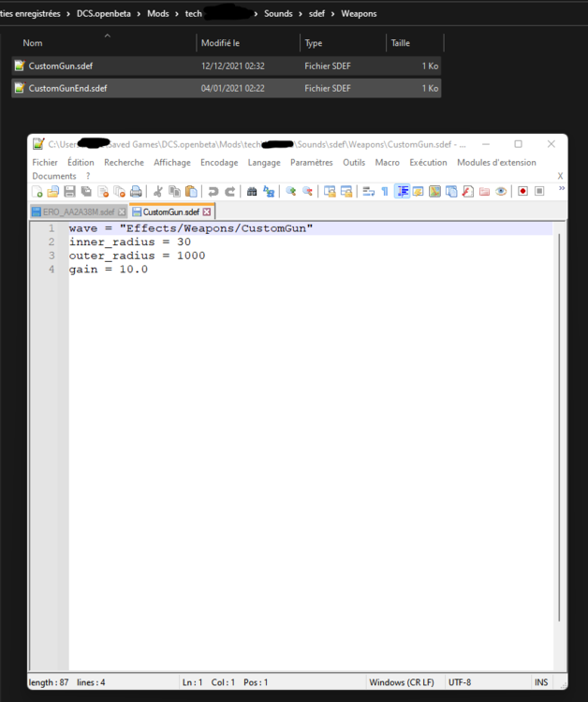This screenshot has width=588, height=702.
Task: Open the Outils menu
Action: [x=354, y=163]
